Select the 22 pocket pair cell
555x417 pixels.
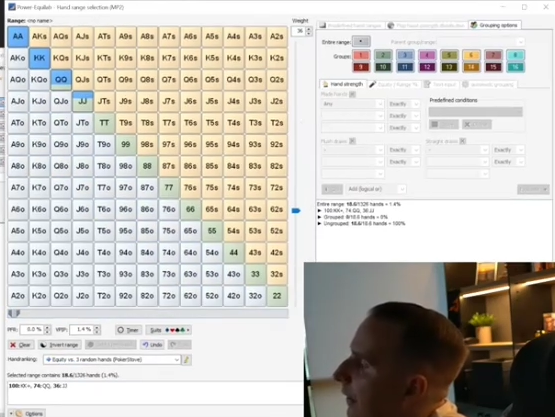click(277, 296)
